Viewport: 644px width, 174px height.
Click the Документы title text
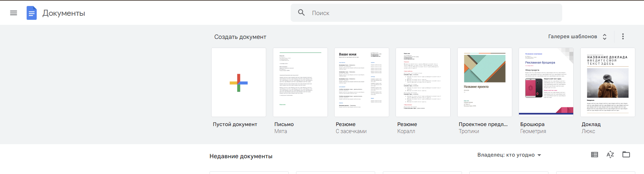pyautogui.click(x=64, y=13)
